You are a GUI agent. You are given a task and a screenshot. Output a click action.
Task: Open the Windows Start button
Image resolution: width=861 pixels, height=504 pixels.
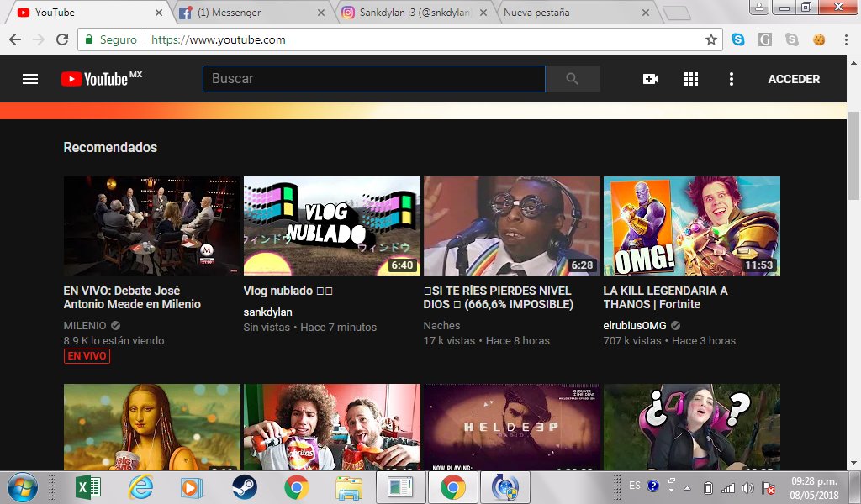coord(23,487)
